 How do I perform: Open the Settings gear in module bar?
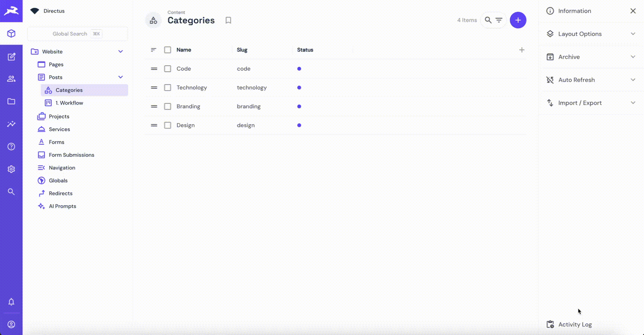tap(11, 169)
